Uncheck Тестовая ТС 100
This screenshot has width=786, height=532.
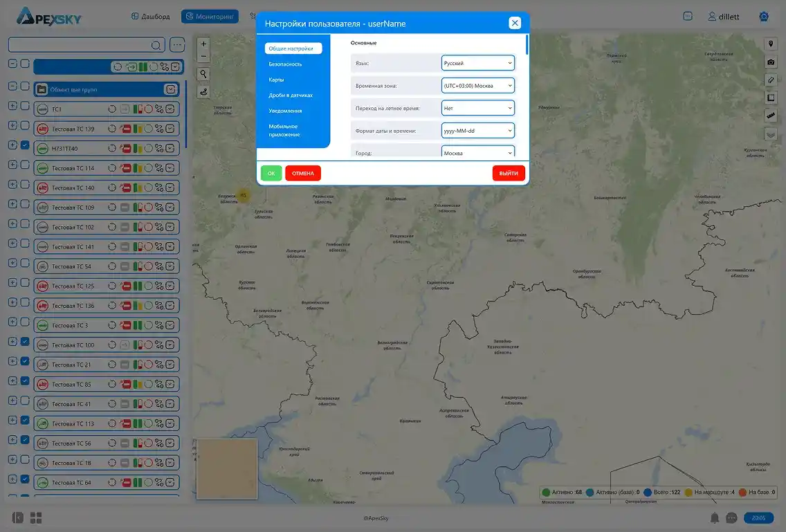(25, 342)
